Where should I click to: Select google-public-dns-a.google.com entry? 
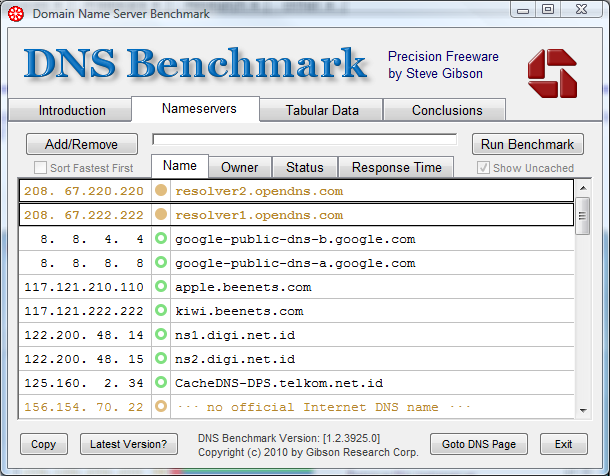295,264
